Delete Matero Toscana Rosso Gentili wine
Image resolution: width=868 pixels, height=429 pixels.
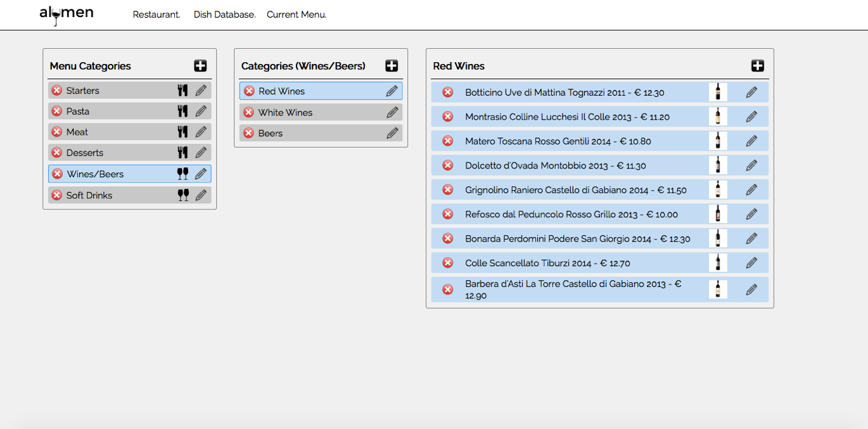(447, 141)
